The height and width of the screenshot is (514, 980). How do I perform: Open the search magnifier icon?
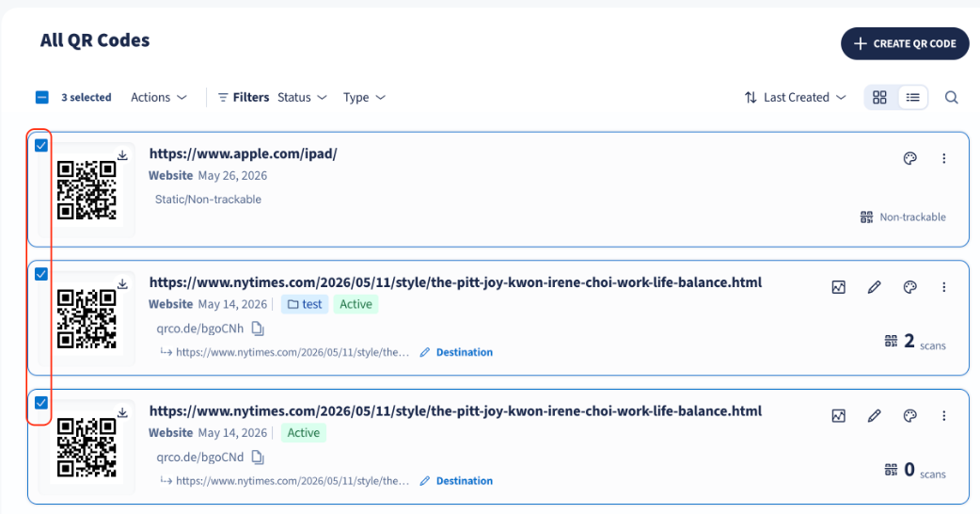coord(951,98)
